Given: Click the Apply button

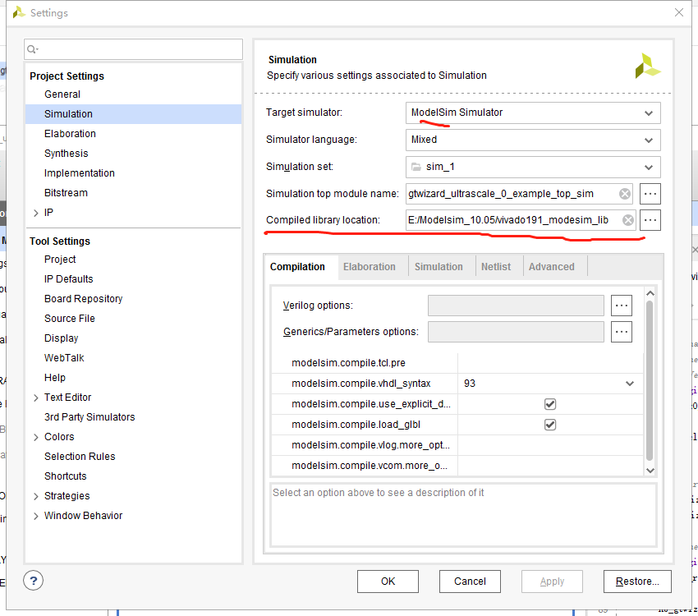Looking at the screenshot, I should [552, 582].
